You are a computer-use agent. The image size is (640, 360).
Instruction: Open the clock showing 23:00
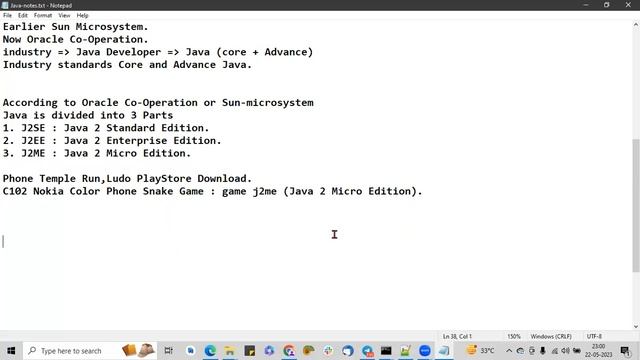(x=598, y=351)
